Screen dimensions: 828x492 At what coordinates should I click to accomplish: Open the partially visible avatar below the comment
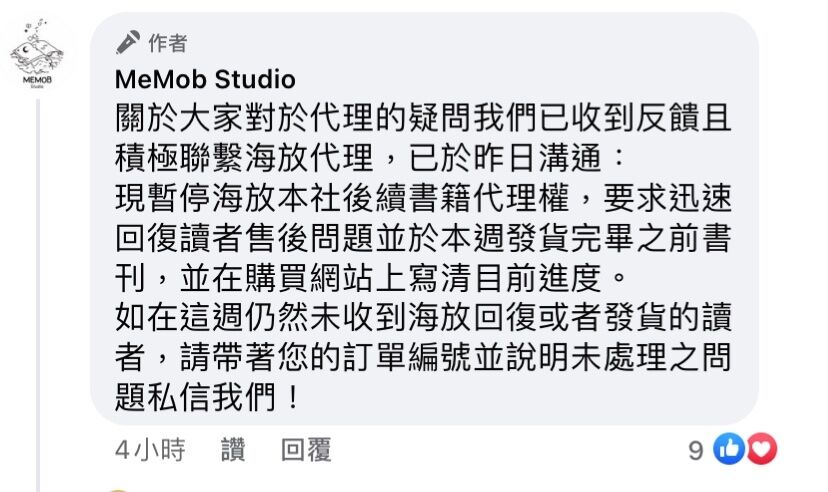(x=117, y=490)
